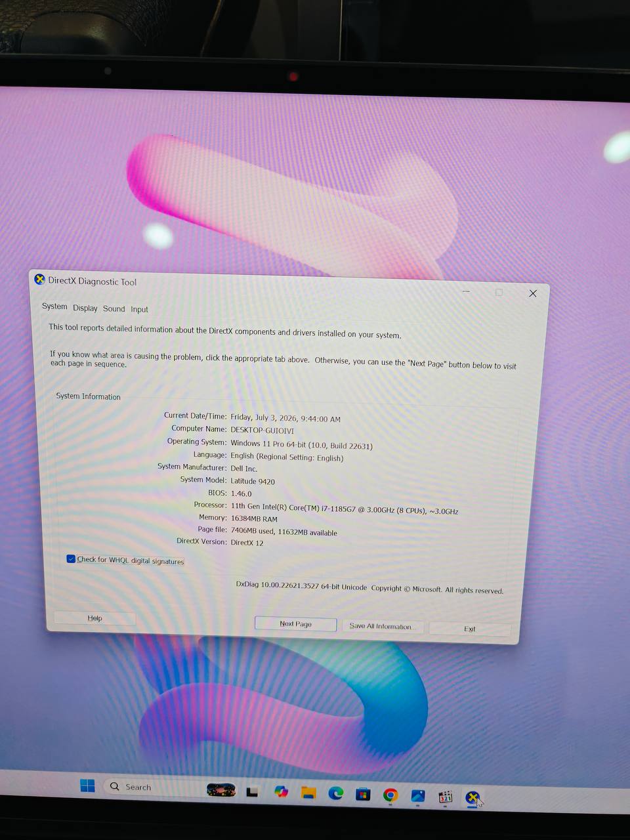Minimize the DirectX Diagnostic Tool window

tap(466, 291)
